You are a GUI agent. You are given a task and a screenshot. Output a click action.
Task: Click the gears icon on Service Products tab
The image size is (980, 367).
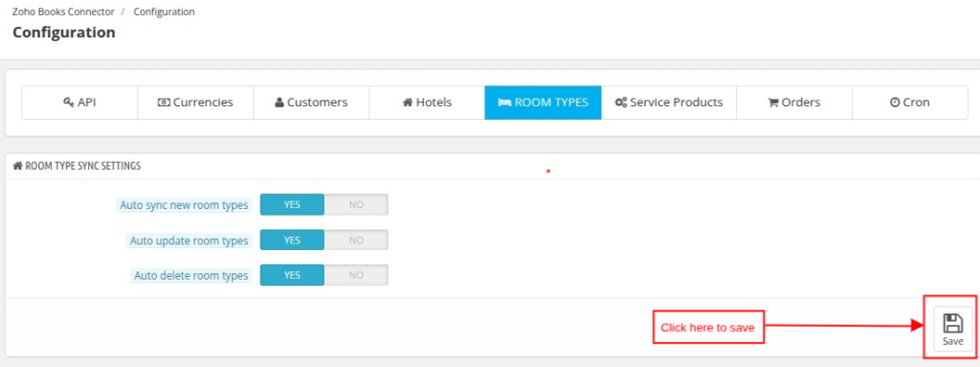click(x=620, y=103)
